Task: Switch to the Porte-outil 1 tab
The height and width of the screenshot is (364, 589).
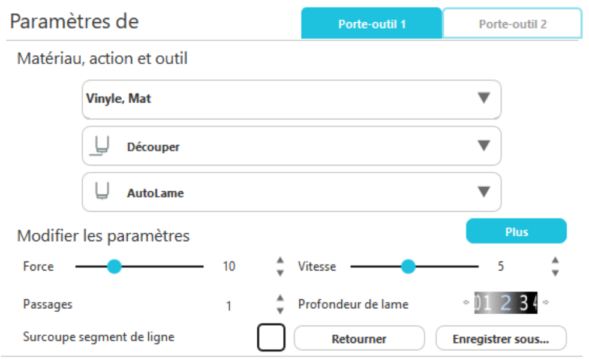Action: (372, 24)
